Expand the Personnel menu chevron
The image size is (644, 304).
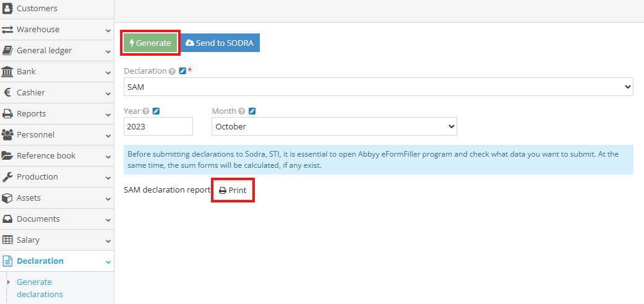pos(108,136)
